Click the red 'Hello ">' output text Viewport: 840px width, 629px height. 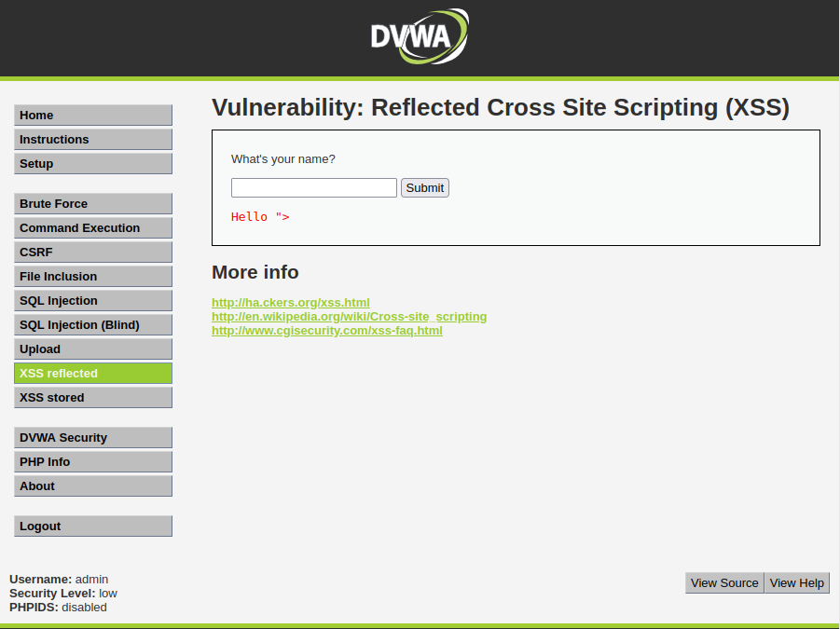(x=260, y=217)
